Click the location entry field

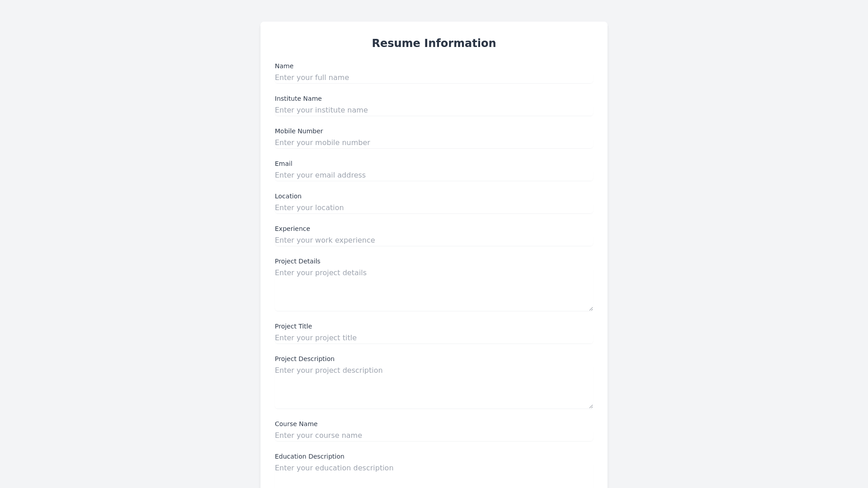click(x=434, y=208)
